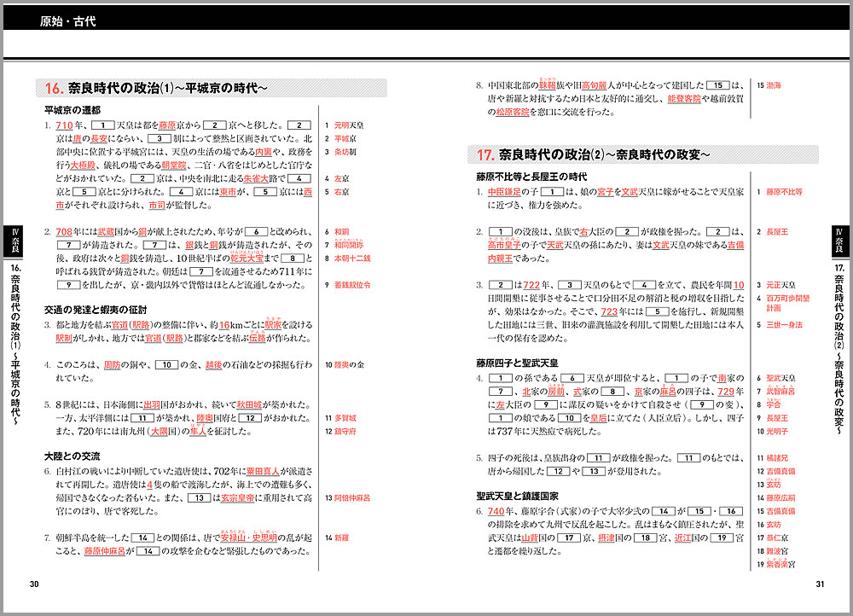Click the 阿倍仲麻呂 answer entry
The width and height of the screenshot is (853, 616).
pos(351,498)
